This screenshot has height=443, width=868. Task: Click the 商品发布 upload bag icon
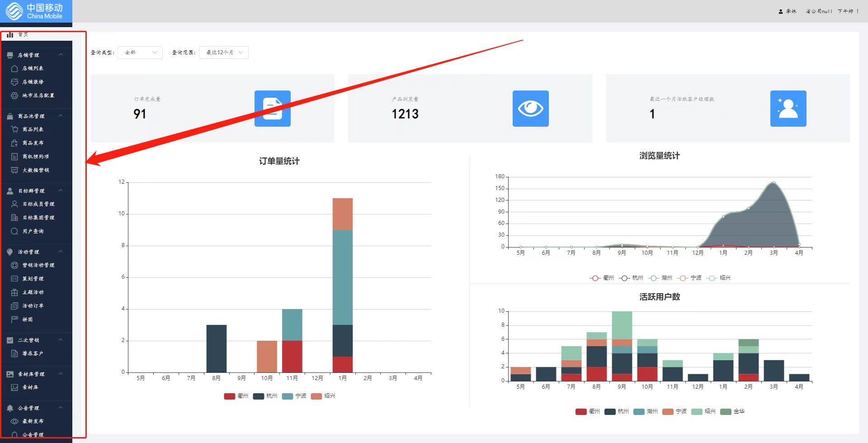(x=14, y=143)
